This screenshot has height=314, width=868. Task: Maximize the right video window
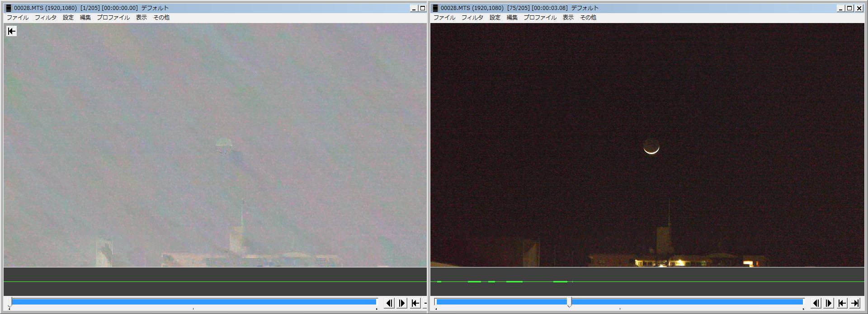[849, 8]
